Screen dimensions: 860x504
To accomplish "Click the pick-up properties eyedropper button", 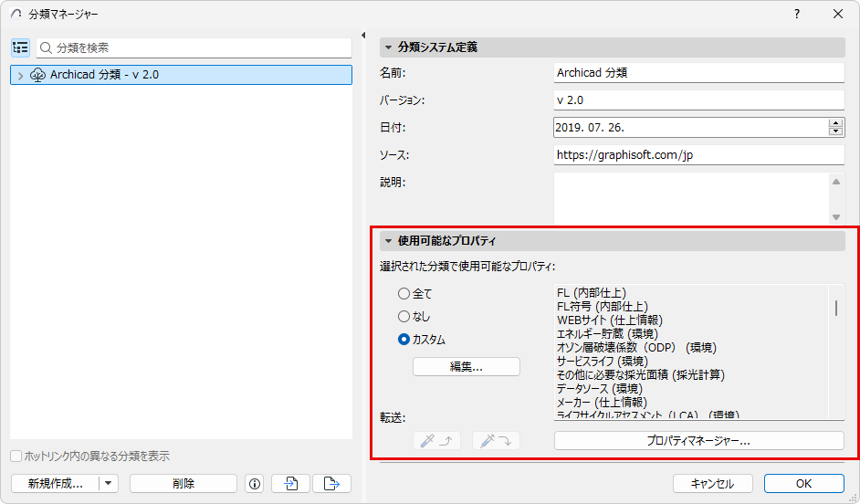I will click(x=436, y=440).
